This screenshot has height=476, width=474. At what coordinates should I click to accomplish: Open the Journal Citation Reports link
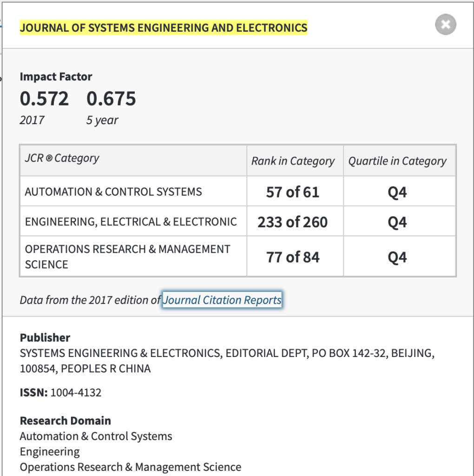coord(222,300)
